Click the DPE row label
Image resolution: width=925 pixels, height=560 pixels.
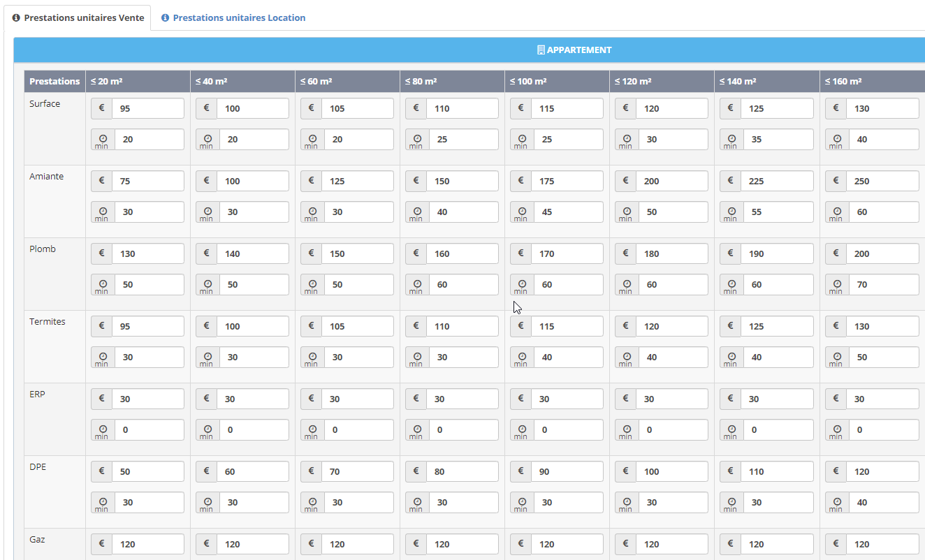click(x=38, y=466)
